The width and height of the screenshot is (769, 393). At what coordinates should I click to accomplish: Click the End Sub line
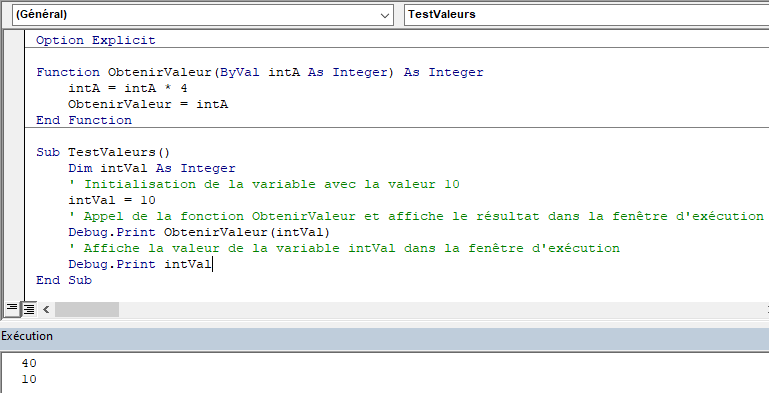click(64, 280)
